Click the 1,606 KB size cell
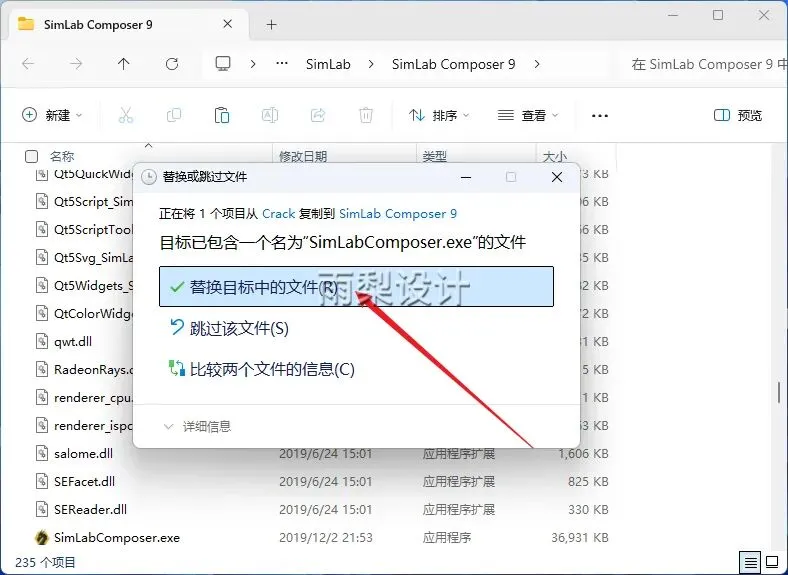 point(583,453)
